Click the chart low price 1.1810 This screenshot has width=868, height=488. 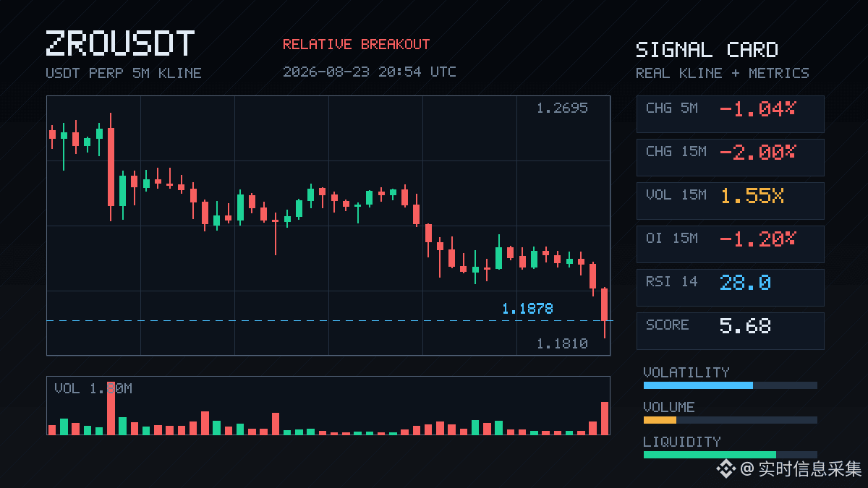click(x=562, y=344)
